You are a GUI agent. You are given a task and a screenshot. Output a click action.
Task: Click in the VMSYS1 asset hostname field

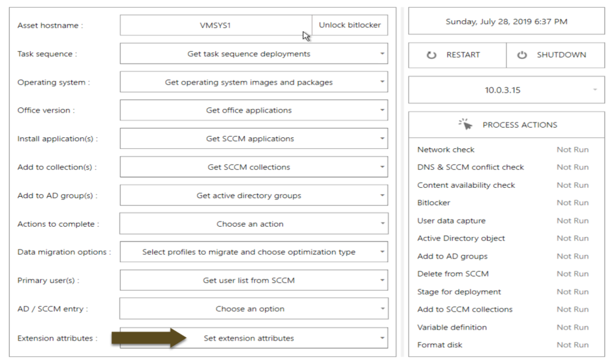tap(216, 25)
